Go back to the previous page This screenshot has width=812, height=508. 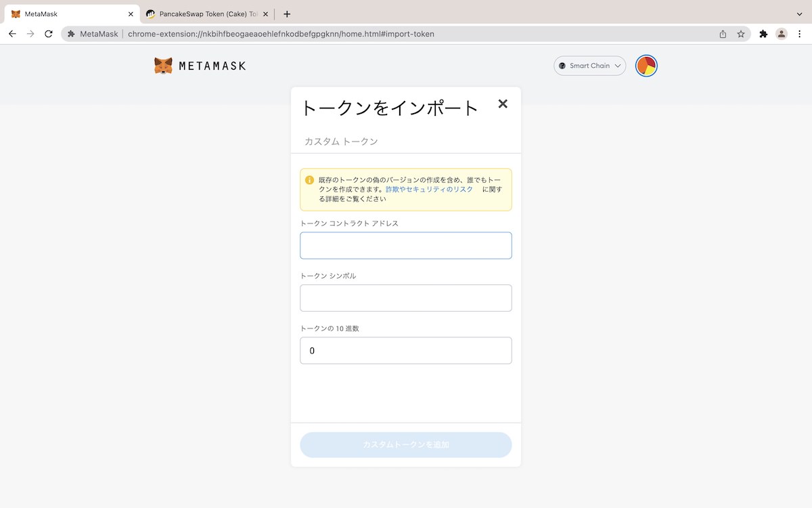click(12, 34)
